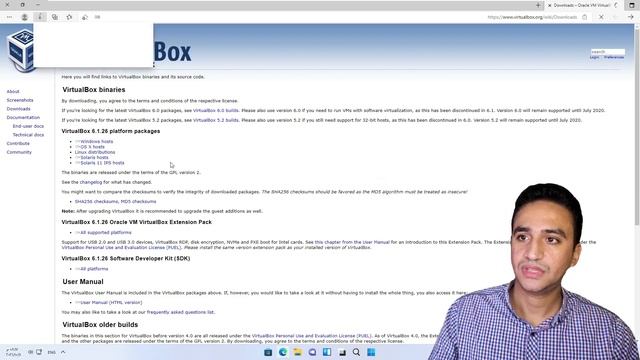The width and height of the screenshot is (640, 360).
Task: Open this chapter from the User Manual link
Action: pos(352,242)
